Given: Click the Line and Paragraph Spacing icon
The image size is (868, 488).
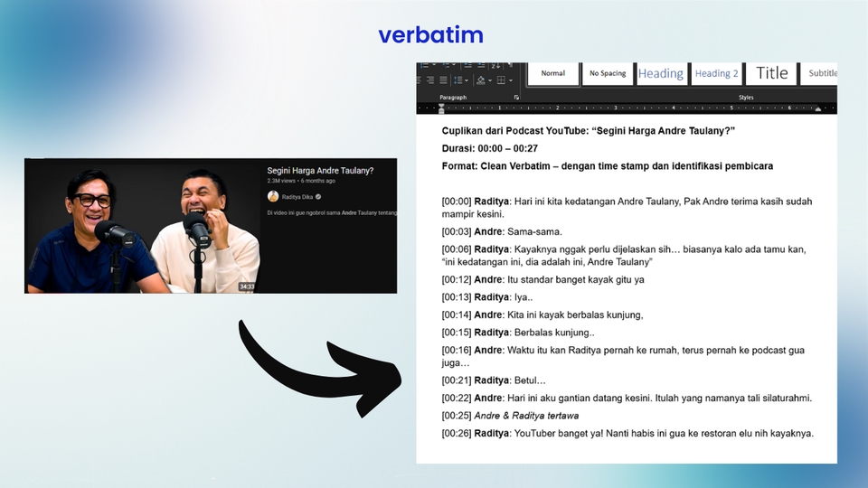Looking at the screenshot, I should click(x=458, y=80).
